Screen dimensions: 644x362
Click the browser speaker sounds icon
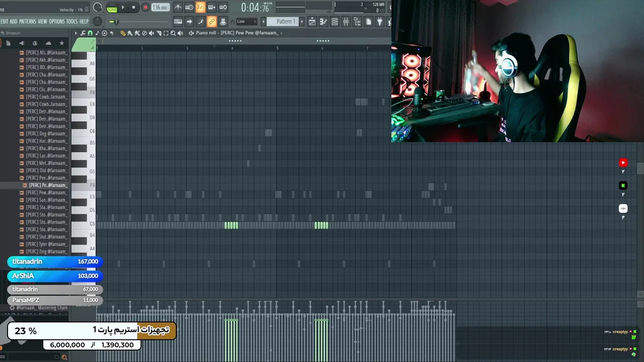22,43
